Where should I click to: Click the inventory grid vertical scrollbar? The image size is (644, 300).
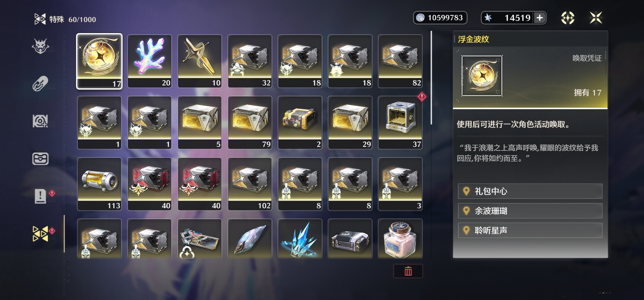[x=431, y=78]
